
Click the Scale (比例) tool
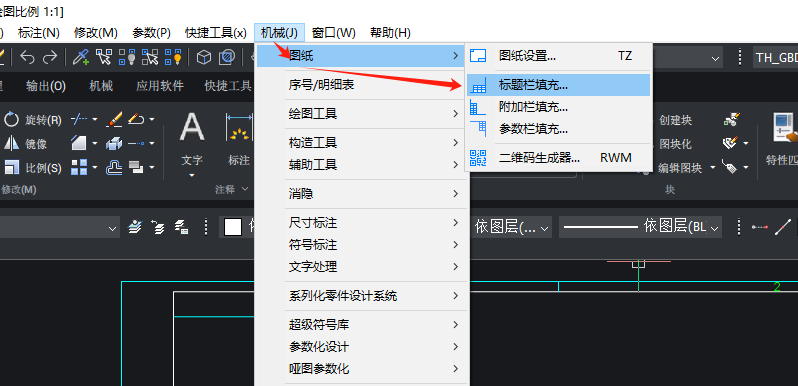pyautogui.click(x=33, y=167)
